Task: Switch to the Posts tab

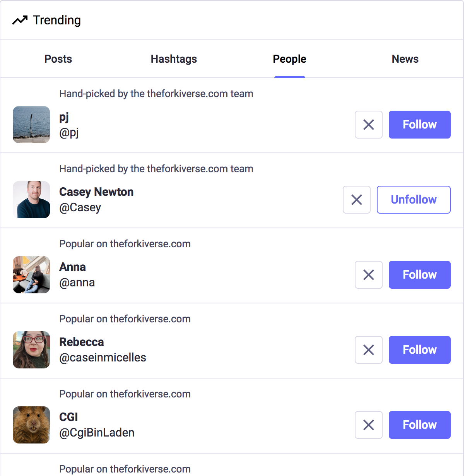Action: tap(58, 59)
